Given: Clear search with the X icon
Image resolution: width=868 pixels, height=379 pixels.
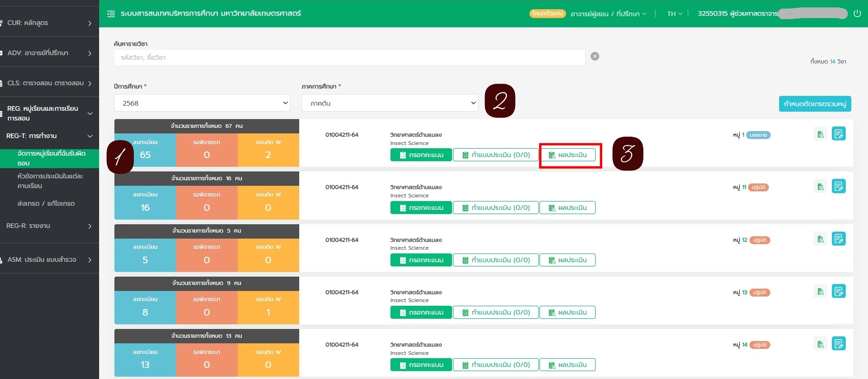Looking at the screenshot, I should click(595, 56).
